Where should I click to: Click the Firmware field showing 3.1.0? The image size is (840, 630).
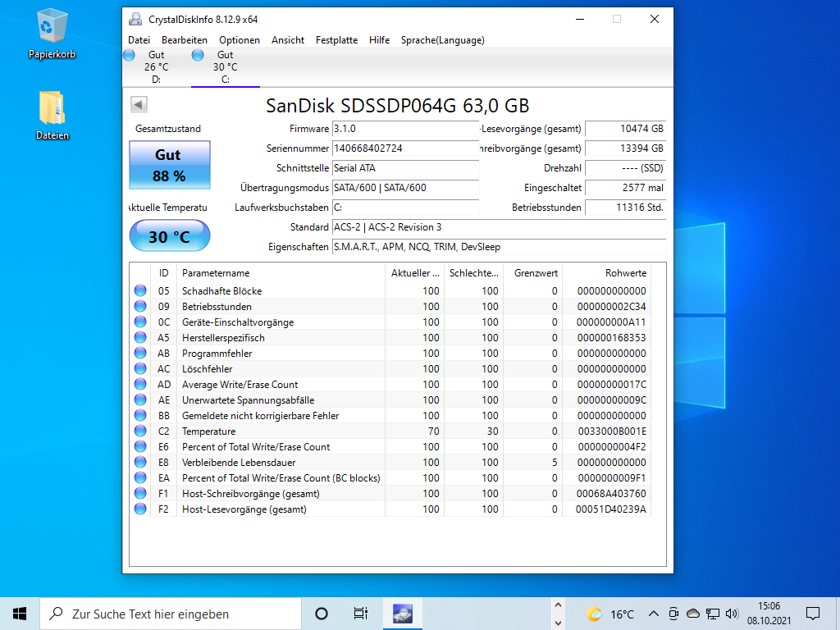click(405, 129)
